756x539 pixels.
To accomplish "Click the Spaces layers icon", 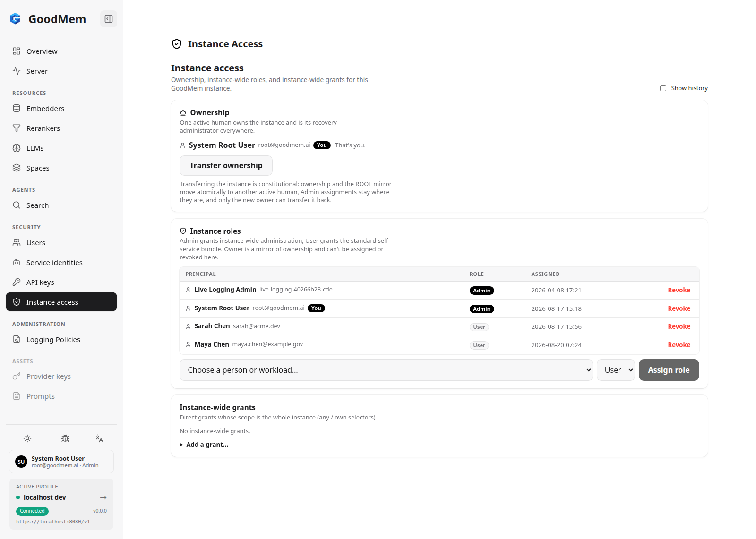I will pos(17,168).
